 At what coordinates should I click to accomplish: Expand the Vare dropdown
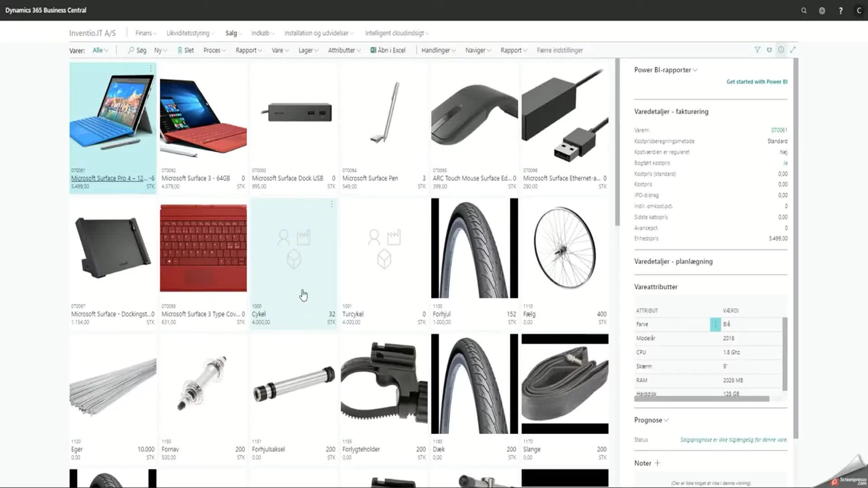click(280, 50)
